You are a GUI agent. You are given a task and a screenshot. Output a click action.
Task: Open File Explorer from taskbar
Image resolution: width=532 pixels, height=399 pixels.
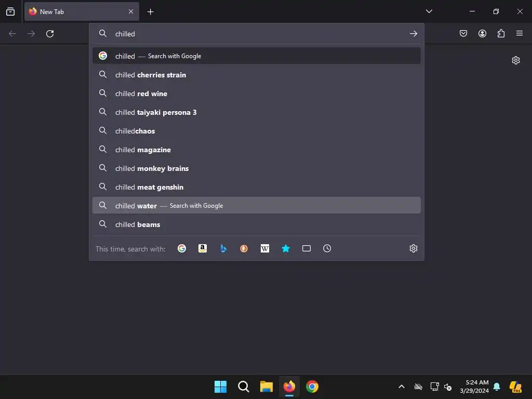(x=267, y=387)
